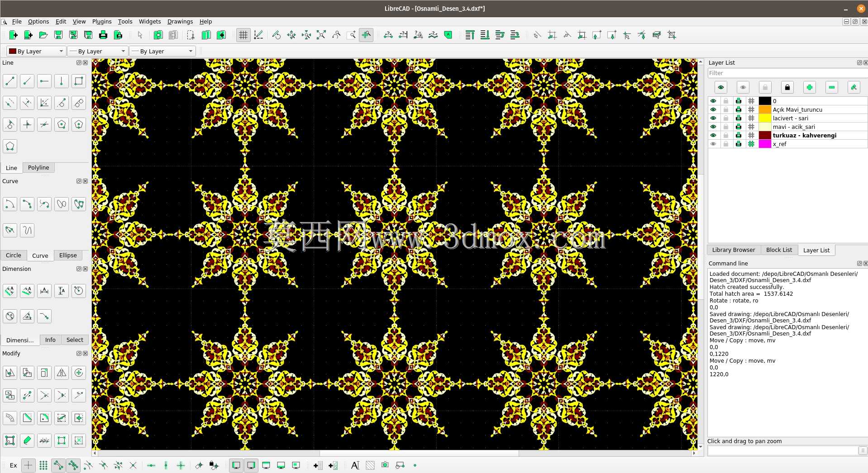
Task: Select the first arc tool in Curve panel
Action: coord(10,204)
